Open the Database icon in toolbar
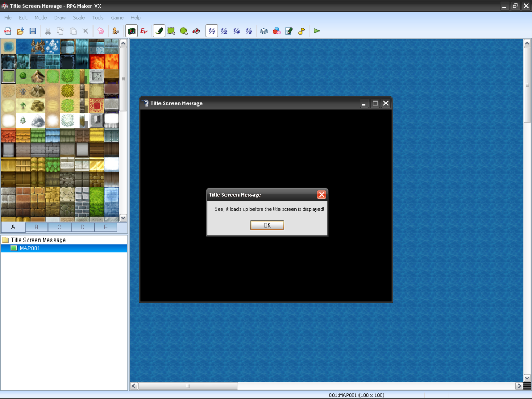 point(264,31)
